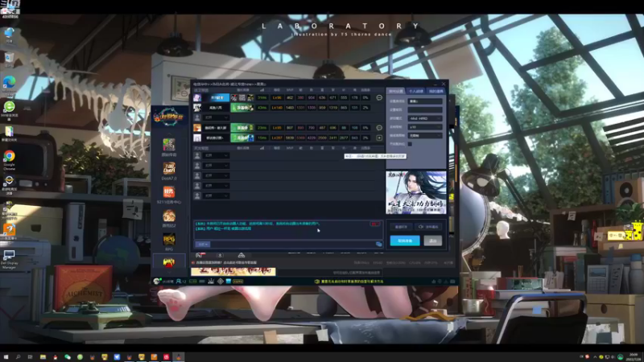Viewport: 644px width, 362px height.
Task: Click the highlighted blue first player name
Action: click(x=217, y=97)
